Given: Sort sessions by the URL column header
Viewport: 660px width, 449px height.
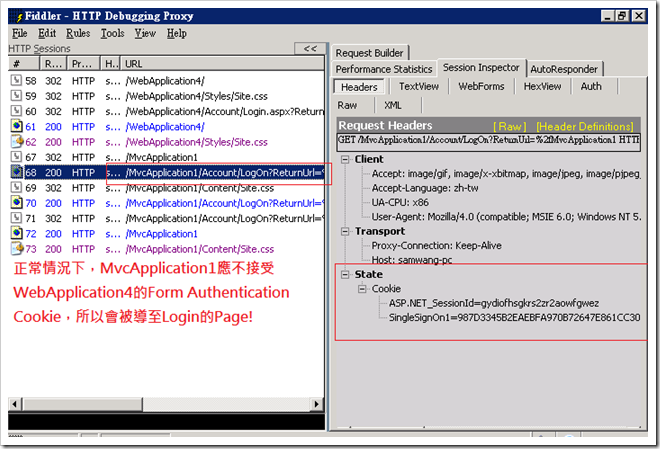Looking at the screenshot, I should (x=222, y=64).
